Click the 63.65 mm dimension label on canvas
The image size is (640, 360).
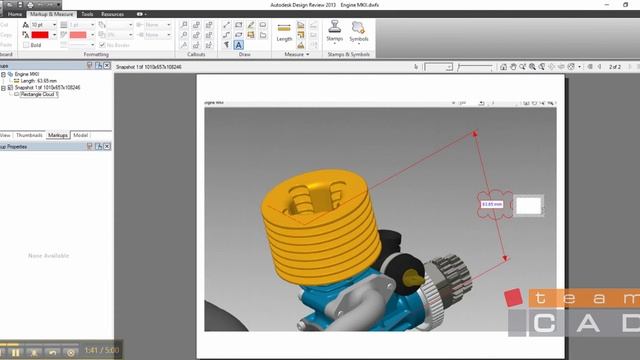pyautogui.click(x=491, y=204)
